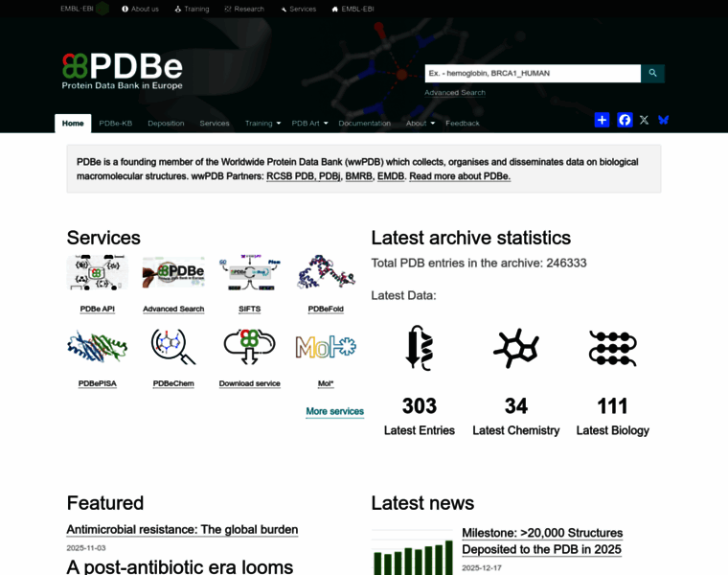
Task: Open the Services navigation tab
Action: tap(215, 123)
